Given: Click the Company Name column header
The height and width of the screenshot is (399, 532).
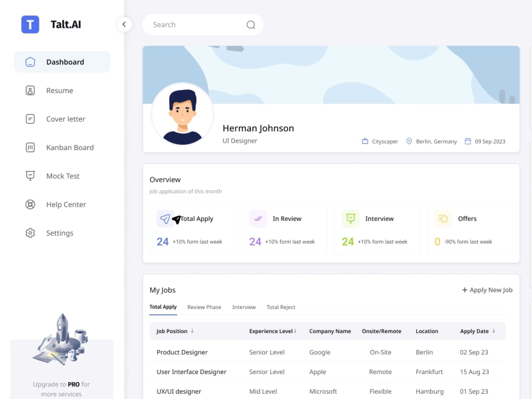Looking at the screenshot, I should click(330, 331).
